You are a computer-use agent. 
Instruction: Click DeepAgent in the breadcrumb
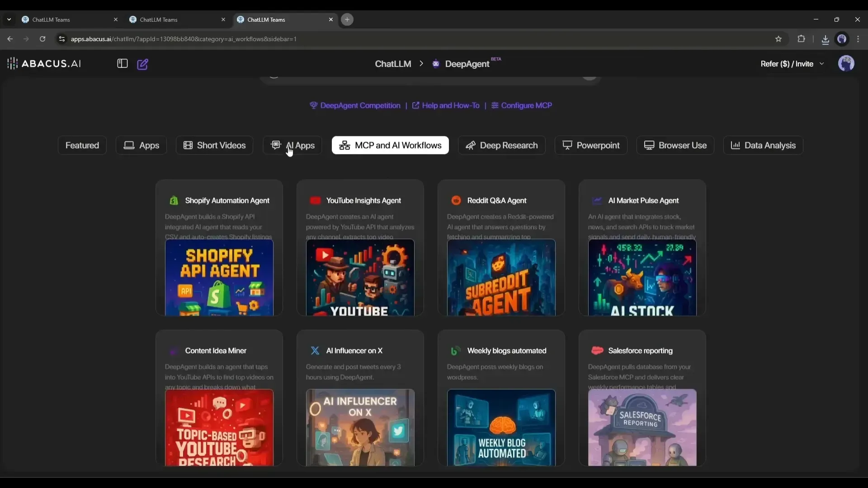(467, 64)
